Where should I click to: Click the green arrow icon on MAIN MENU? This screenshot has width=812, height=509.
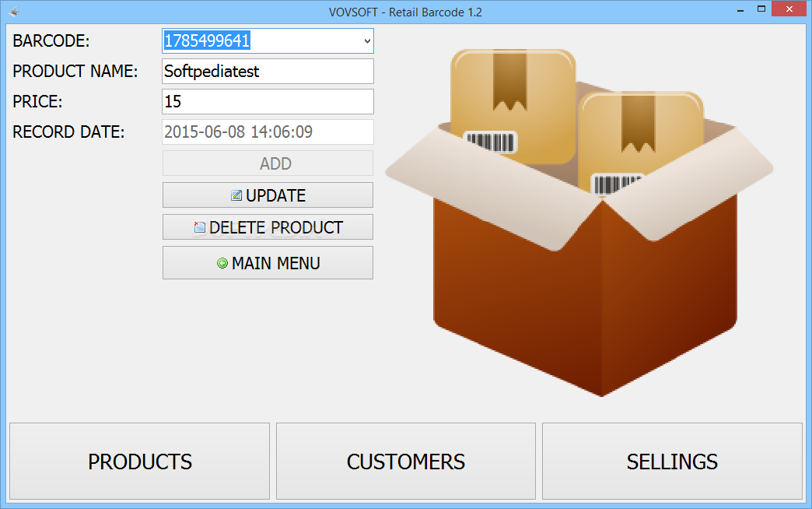[x=222, y=263]
